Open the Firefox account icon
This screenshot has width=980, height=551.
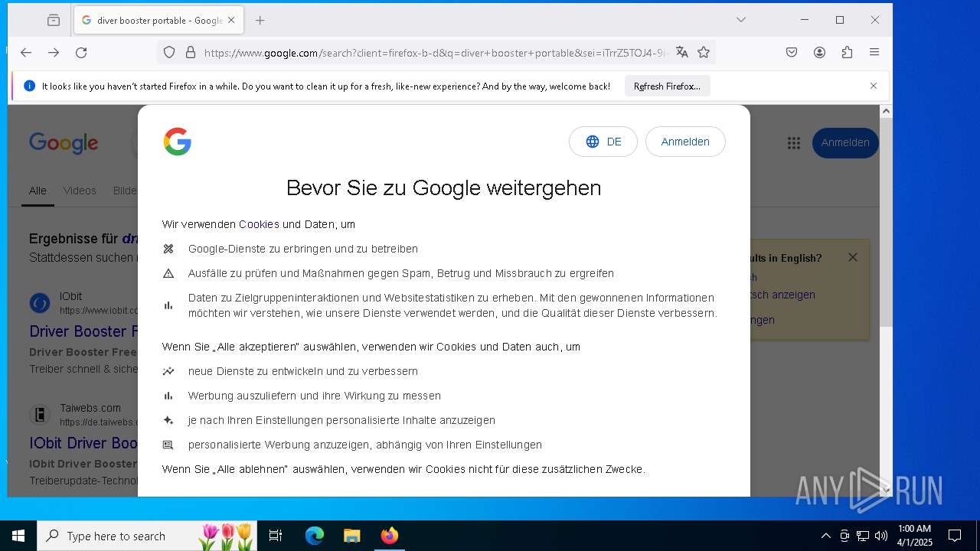pyautogui.click(x=819, y=52)
